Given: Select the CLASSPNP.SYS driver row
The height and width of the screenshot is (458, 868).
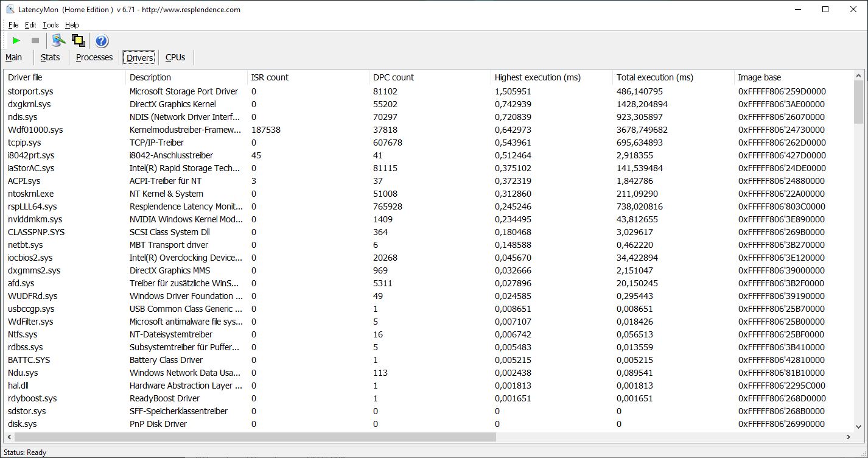Looking at the screenshot, I should click(429, 232).
